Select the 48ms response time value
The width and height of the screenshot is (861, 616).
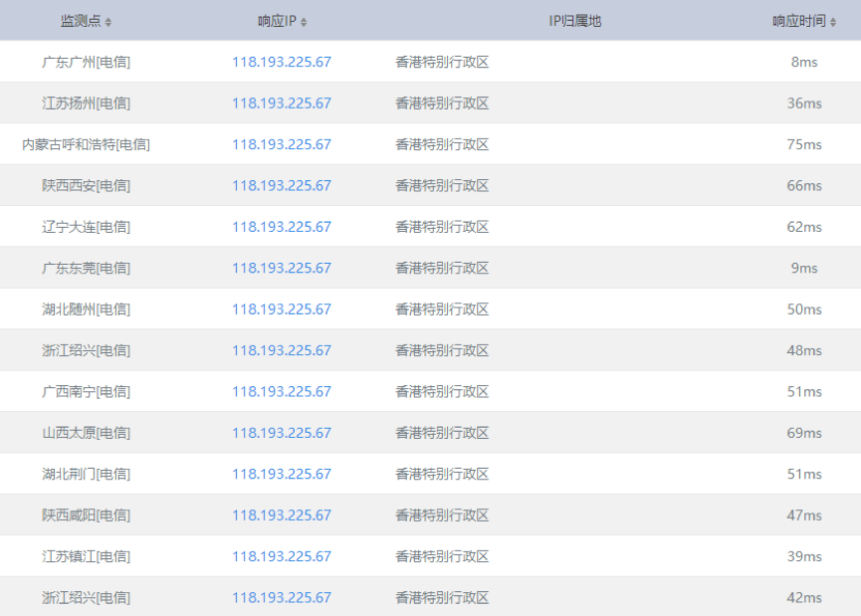(x=804, y=350)
